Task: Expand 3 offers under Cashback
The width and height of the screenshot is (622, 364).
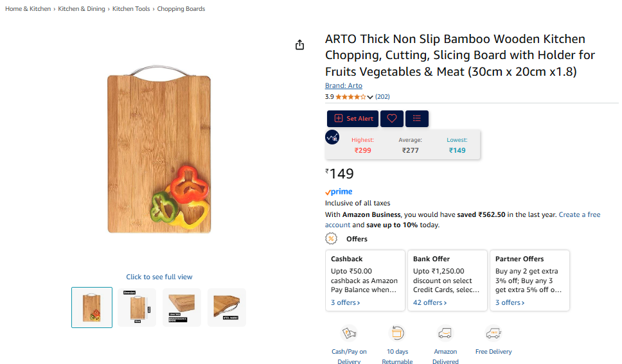Action: (345, 302)
